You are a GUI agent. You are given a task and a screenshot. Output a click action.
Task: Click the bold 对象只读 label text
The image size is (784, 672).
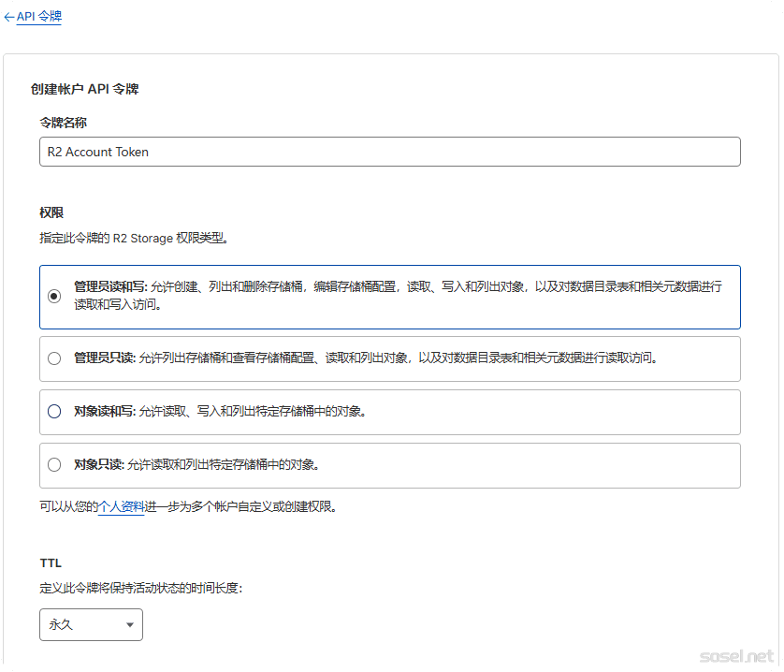[x=99, y=465]
